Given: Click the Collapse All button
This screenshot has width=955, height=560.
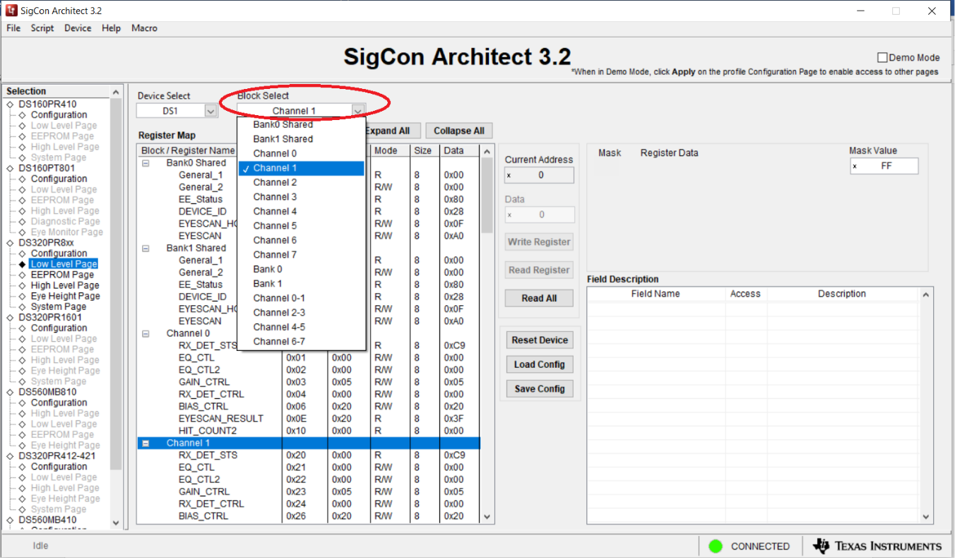Looking at the screenshot, I should [459, 131].
